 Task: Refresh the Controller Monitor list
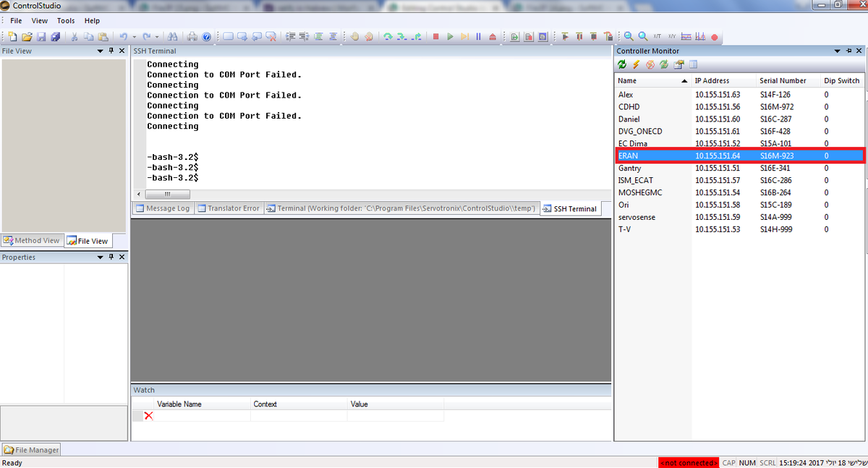(622, 64)
